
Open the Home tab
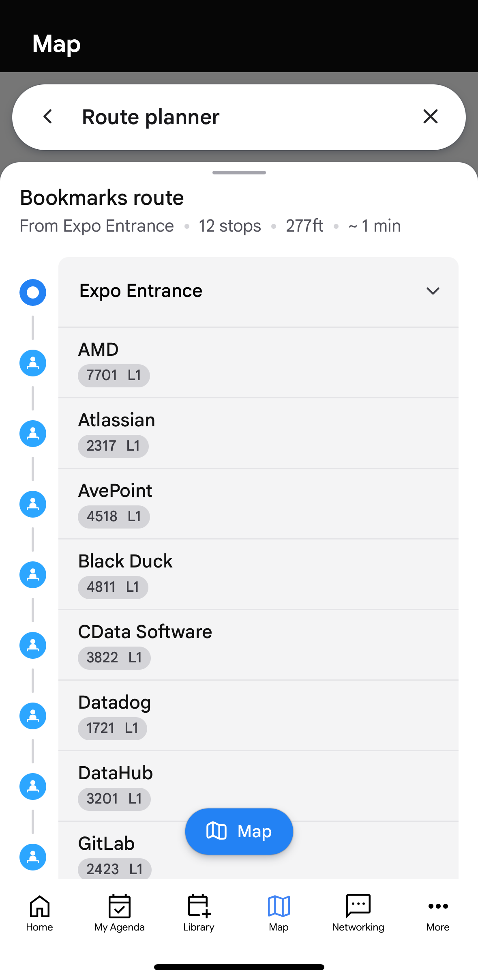39,913
